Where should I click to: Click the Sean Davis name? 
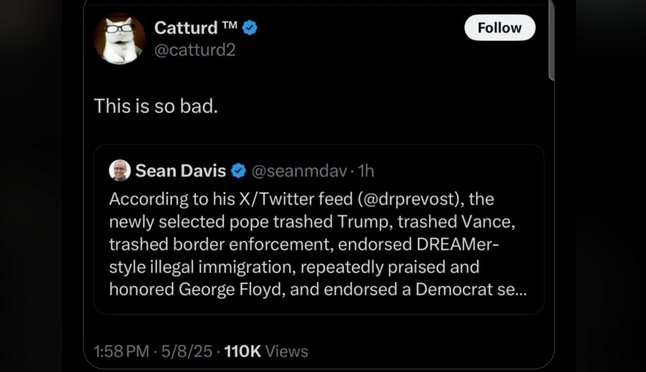(180, 171)
